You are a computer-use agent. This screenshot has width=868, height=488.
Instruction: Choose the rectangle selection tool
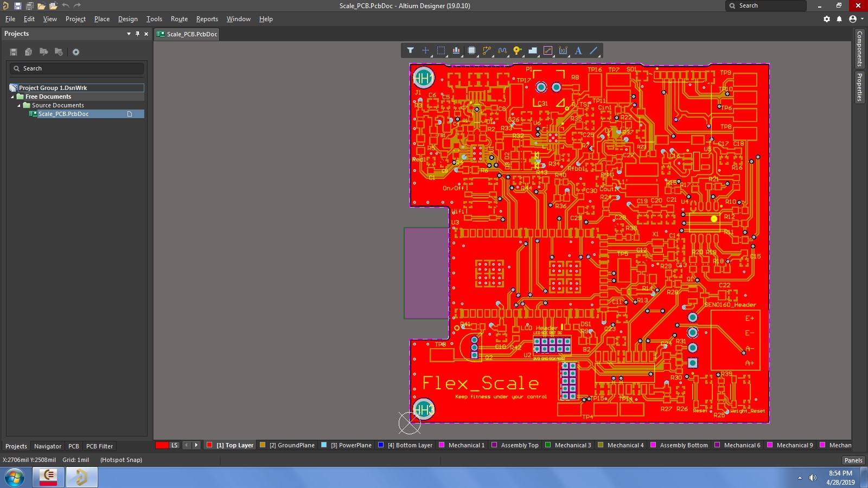tap(441, 50)
